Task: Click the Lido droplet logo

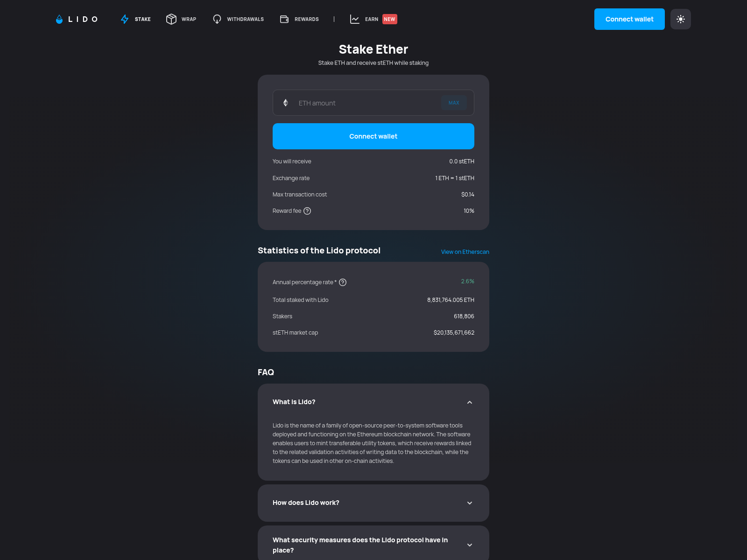Action: (x=59, y=19)
